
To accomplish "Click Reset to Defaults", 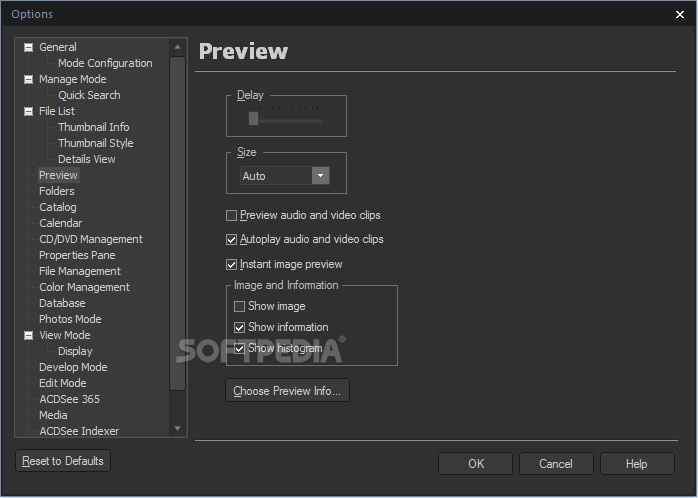I will tap(63, 461).
